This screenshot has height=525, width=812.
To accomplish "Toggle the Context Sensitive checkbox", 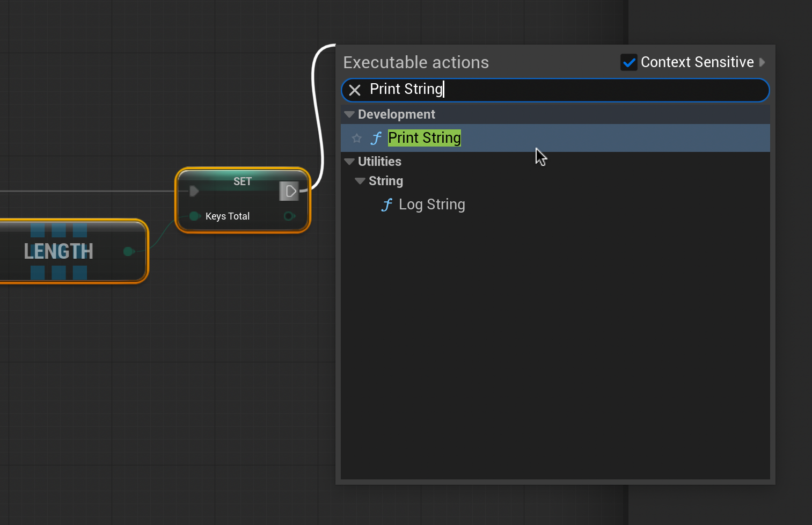I will [x=628, y=62].
